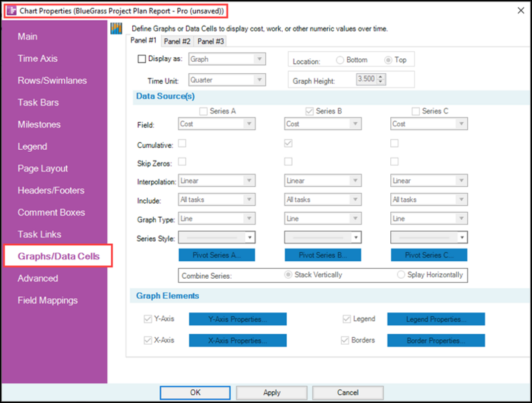
Task: Toggle the Y-Axis checkbox
Action: [148, 319]
